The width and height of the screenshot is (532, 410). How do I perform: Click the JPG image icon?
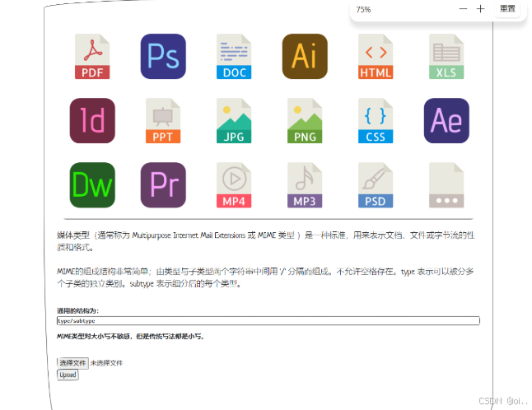click(234, 121)
